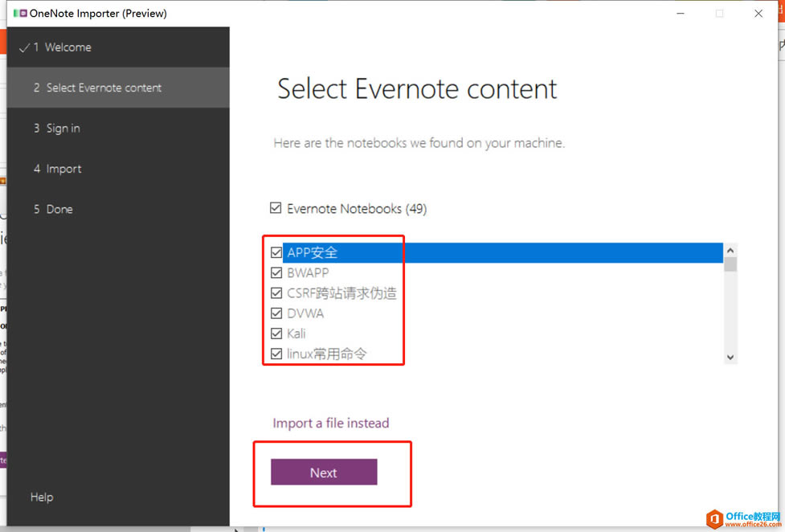Select the Sign in step
Screen dimensions: 785x532
(63, 128)
